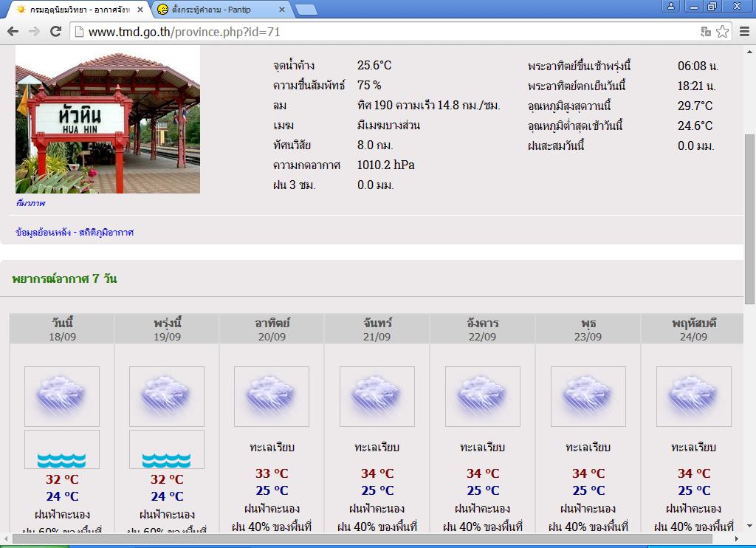
Task: Open ข้อมูลย้อนหลัง - สถิติภูมิอากาศ link
Action: [75, 233]
